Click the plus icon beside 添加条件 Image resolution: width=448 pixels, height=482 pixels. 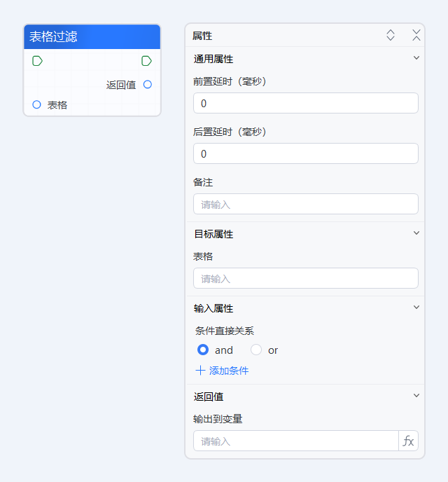200,371
